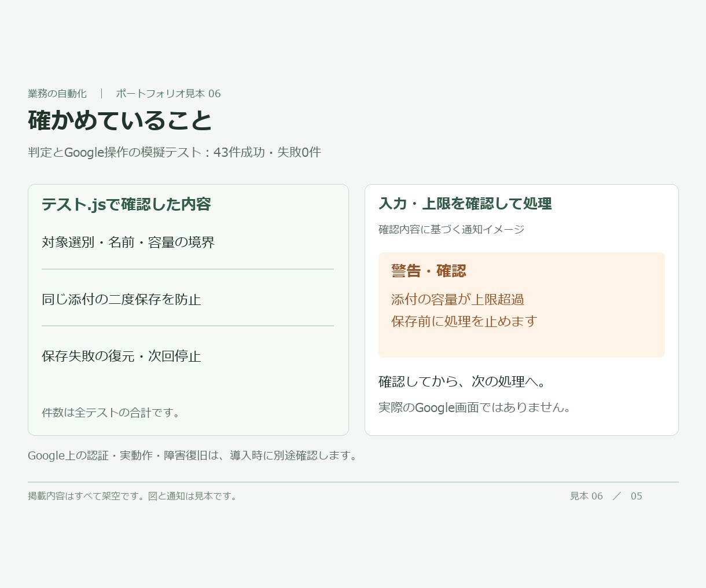Click the footer disclaimer 掲載内容はすべて架空です
Viewport: 706px width, 588px height.
pyautogui.click(x=134, y=496)
